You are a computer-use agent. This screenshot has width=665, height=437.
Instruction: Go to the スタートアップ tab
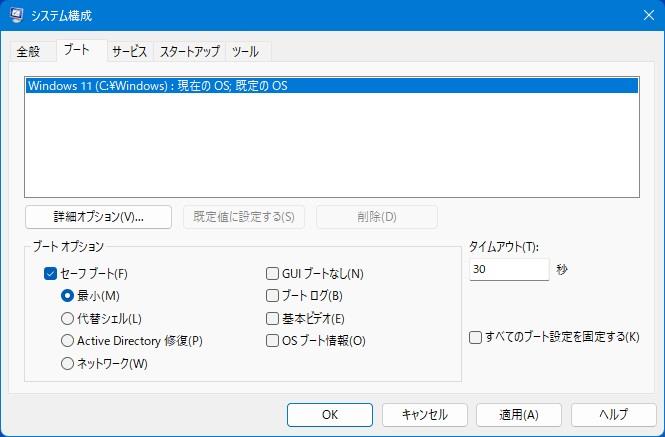click(189, 52)
